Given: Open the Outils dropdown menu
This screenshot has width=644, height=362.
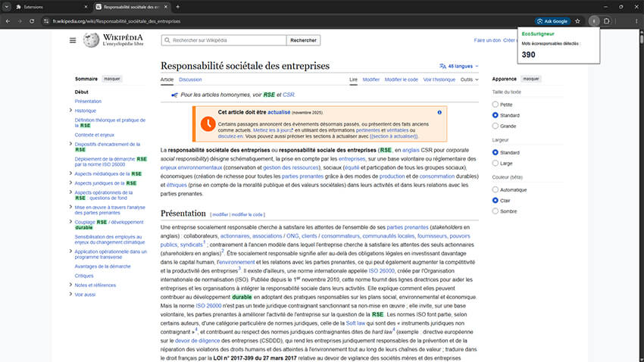Looking at the screenshot, I should (x=470, y=80).
